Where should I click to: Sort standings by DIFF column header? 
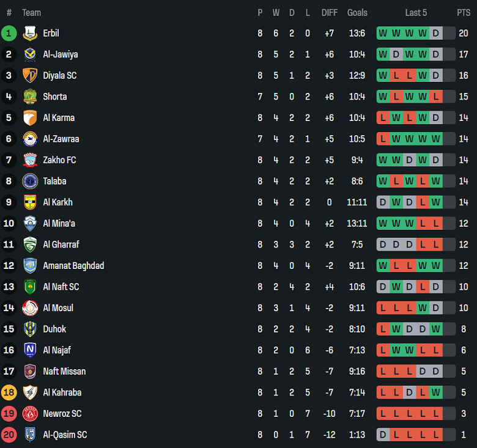tap(330, 12)
